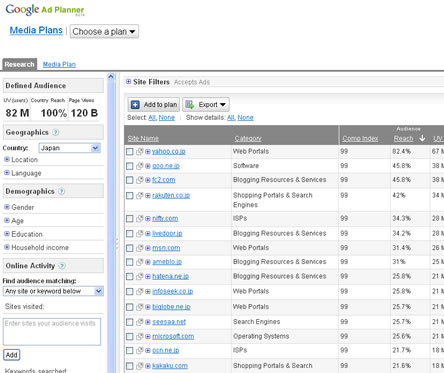Expand the Age filter

[x=7, y=220]
